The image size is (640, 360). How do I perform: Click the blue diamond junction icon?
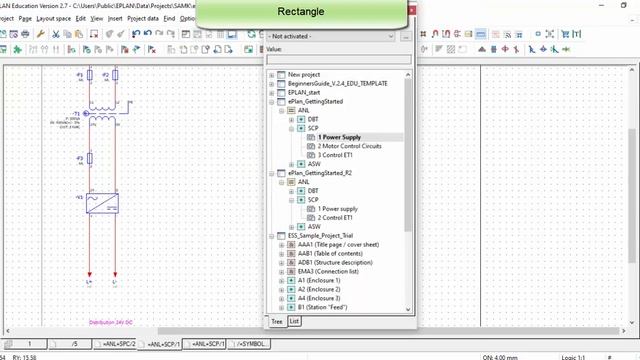[x=543, y=50]
